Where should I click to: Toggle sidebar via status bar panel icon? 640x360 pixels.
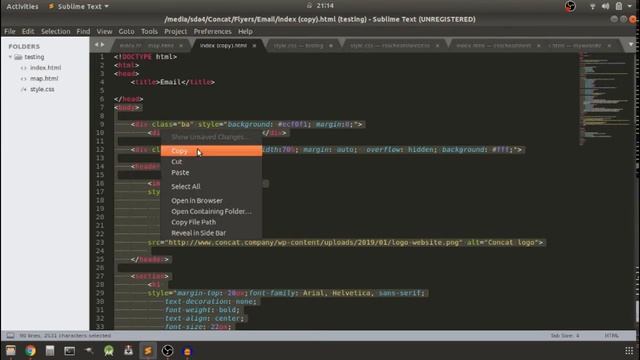click(10, 336)
